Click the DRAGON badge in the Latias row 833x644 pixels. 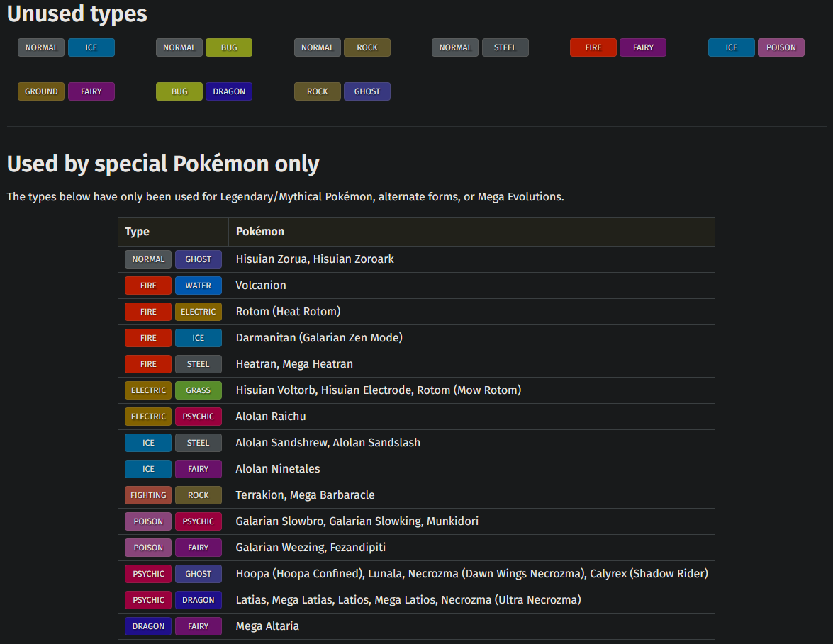(199, 600)
